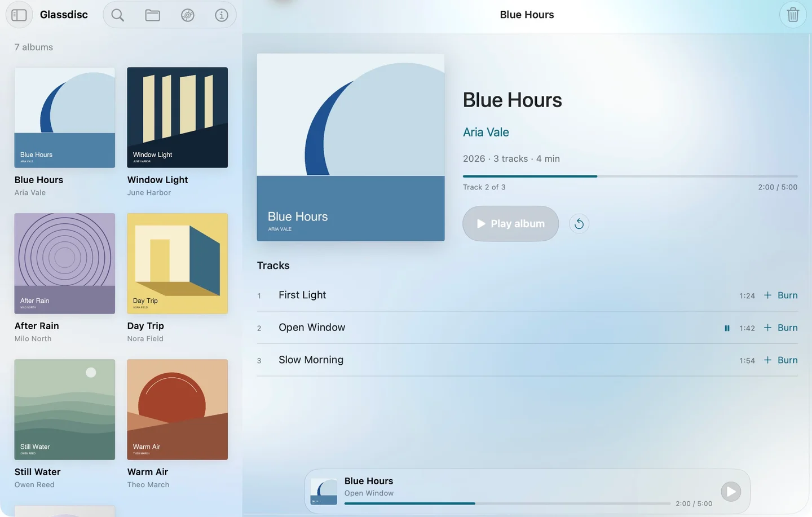
Task: Add First Light to burn list
Action: coord(781,295)
